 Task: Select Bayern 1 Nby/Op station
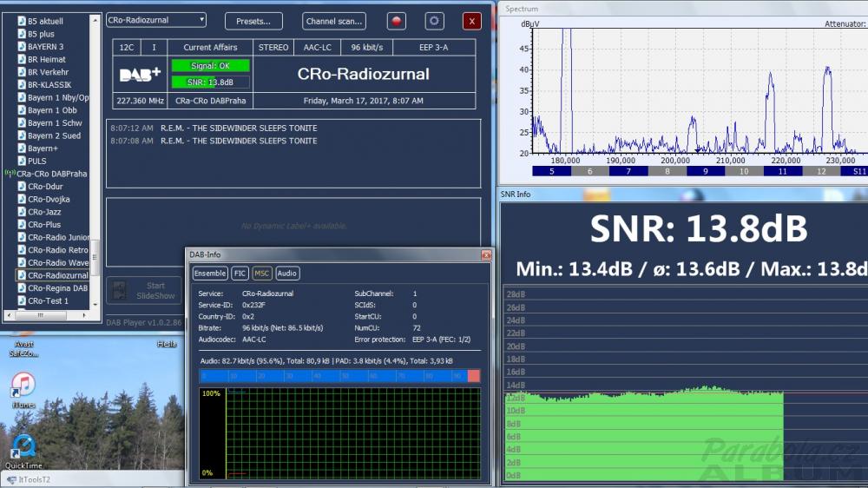point(58,97)
